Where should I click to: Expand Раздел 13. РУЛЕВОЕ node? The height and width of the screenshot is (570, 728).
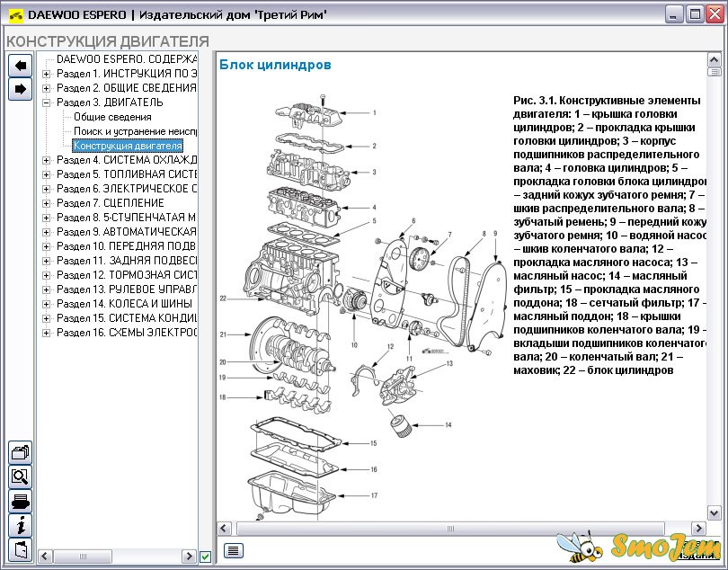point(46,289)
